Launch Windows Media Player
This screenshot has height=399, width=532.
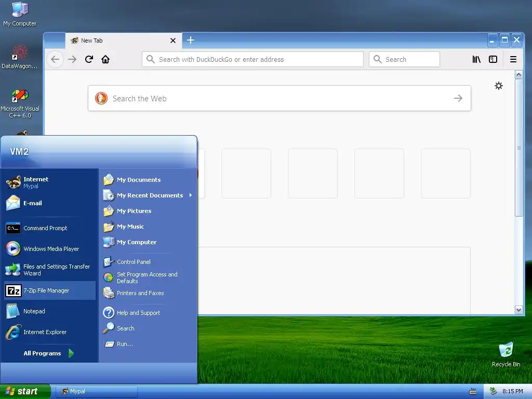[x=49, y=249]
